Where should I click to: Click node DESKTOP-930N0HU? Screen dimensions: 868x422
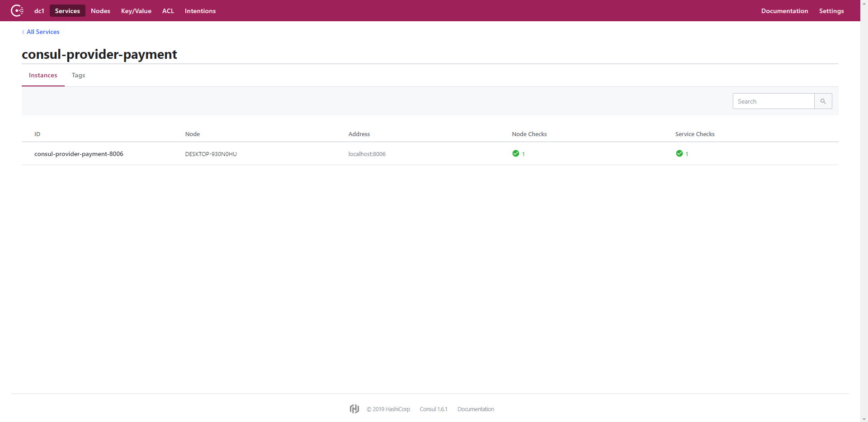click(211, 154)
